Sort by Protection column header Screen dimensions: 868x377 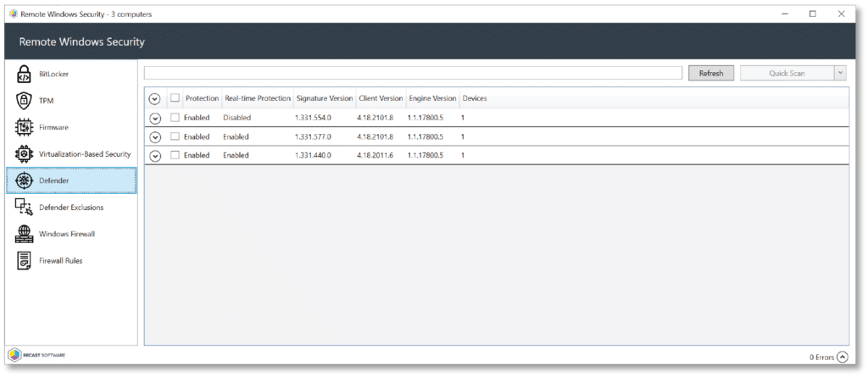pyautogui.click(x=202, y=98)
